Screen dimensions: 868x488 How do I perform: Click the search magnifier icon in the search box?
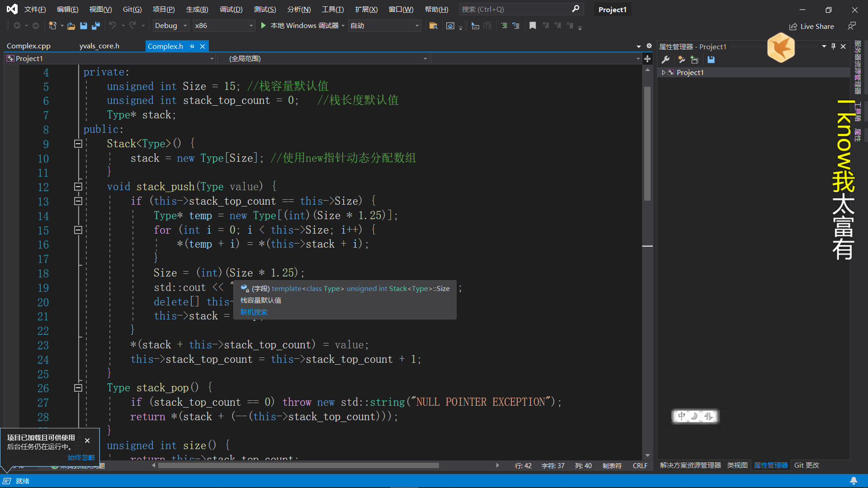576,9
